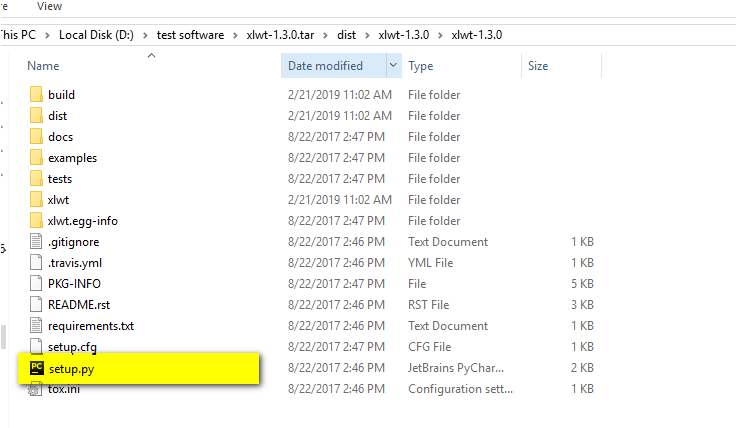Click the 2 KB size of setup.py
Image resolution: width=745 pixels, height=428 pixels.
(x=582, y=368)
